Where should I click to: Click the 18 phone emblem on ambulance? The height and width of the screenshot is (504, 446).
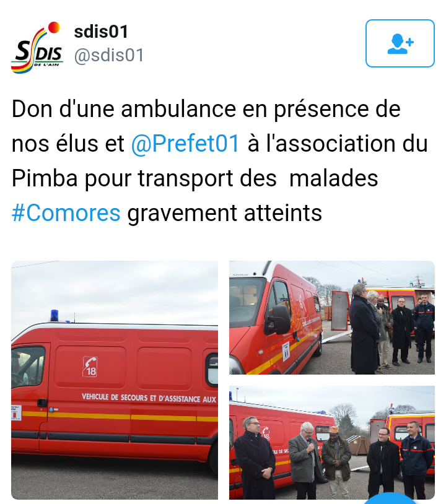pyautogui.click(x=90, y=367)
